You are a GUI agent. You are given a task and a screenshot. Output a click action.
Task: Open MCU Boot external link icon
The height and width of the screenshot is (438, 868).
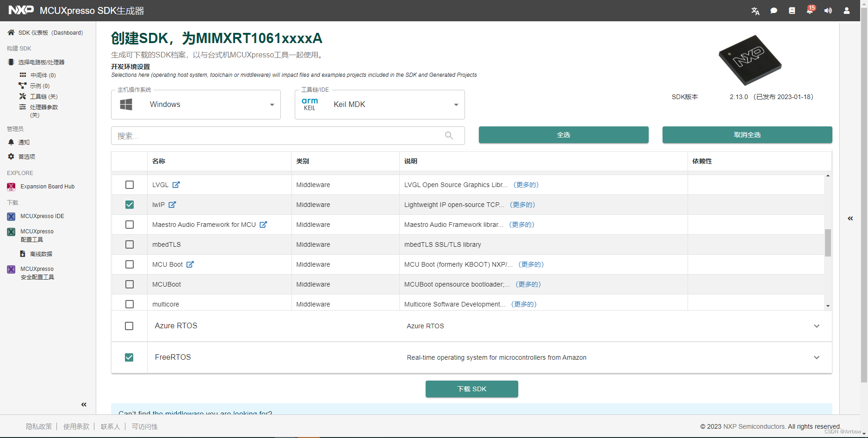(x=190, y=264)
